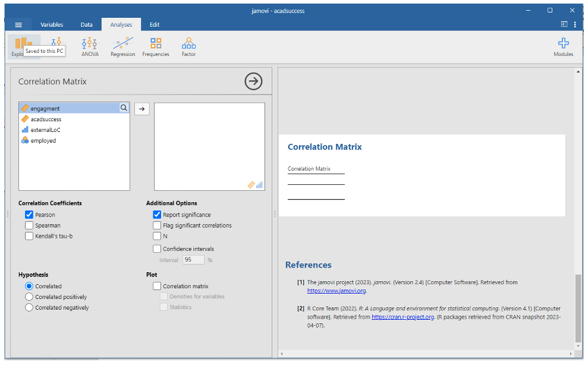
Task: Switch to the Variables tab
Action: [52, 24]
